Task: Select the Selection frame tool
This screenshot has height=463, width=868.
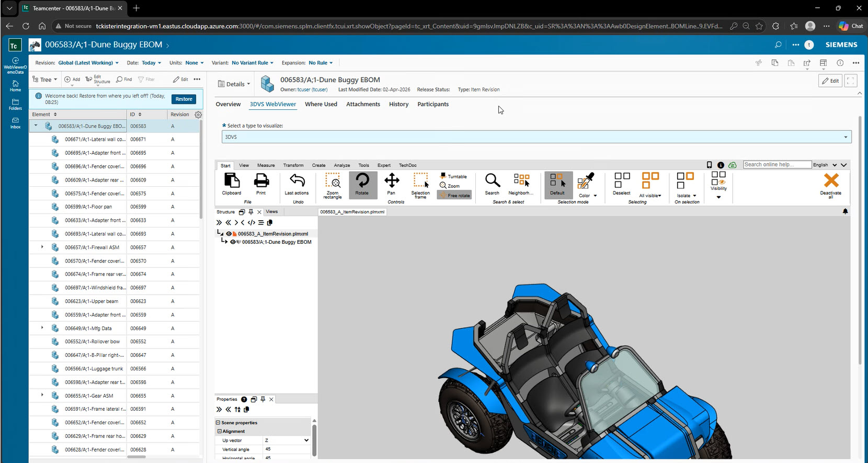Action: (x=420, y=184)
